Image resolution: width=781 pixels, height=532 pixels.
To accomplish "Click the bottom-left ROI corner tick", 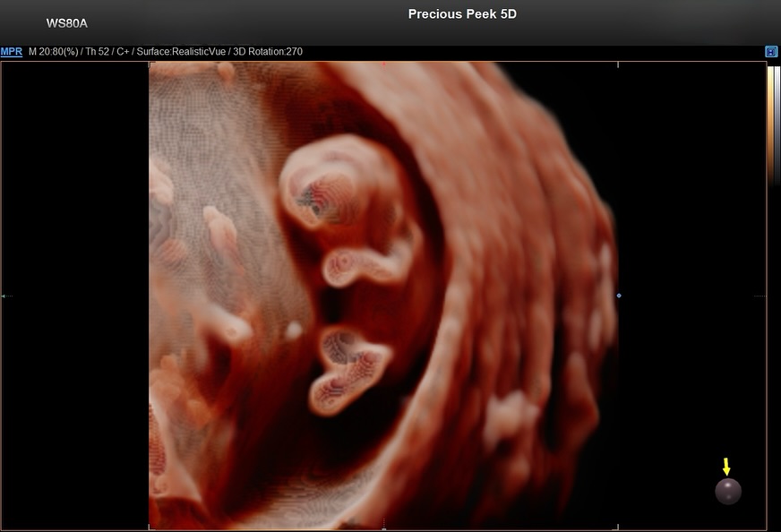I will click(x=150, y=527).
